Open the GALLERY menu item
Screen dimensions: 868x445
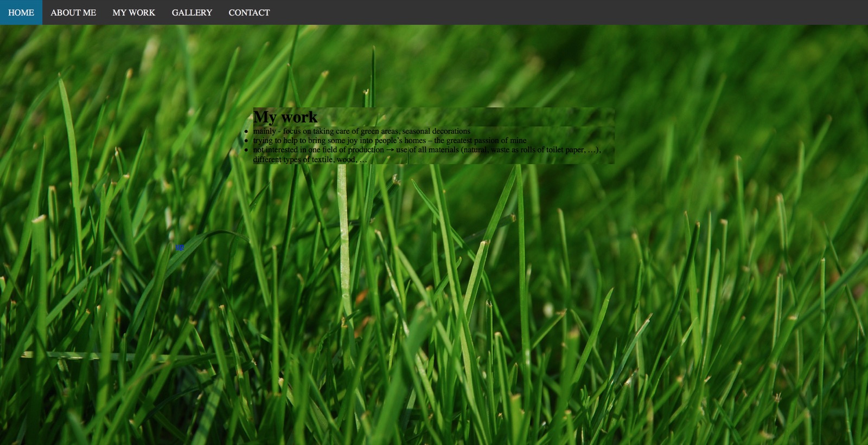click(x=192, y=12)
